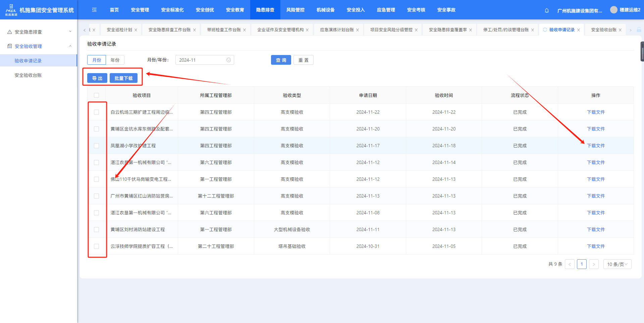Viewport: 644px width, 323px height.
Task: Click the user avatar icon
Action: click(613, 10)
